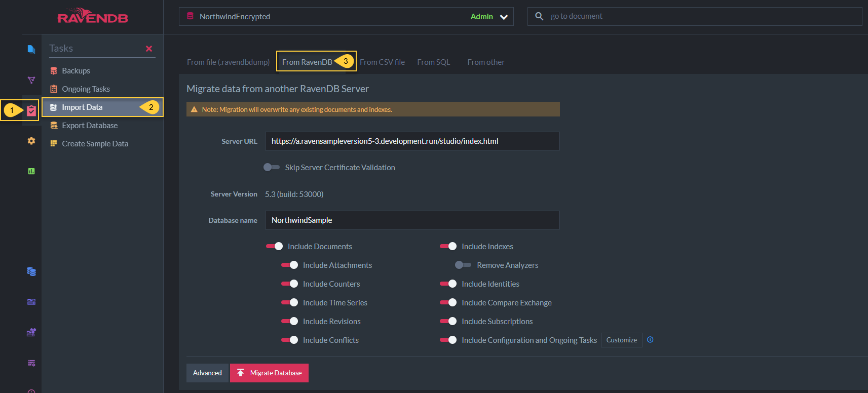Toggle Include Attachments
Viewport: 868px width, 393px height.
[x=290, y=265]
